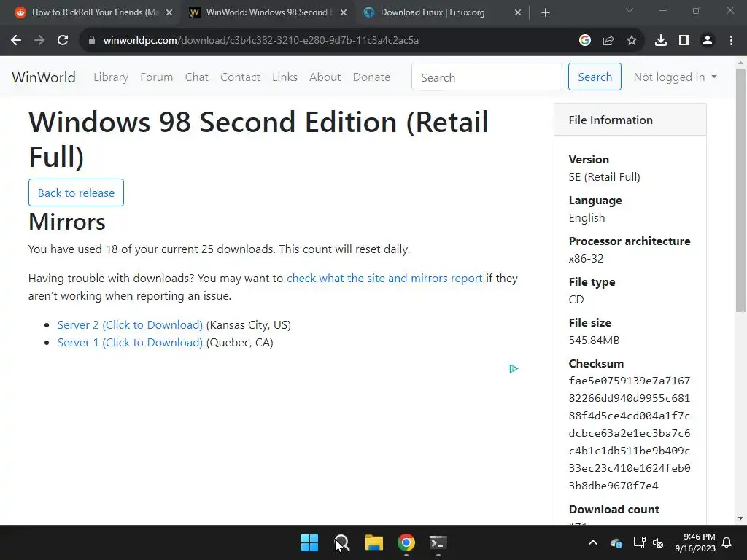Open check what the site and mirrors report link
Viewport: 747px width, 560px height.
384,278
